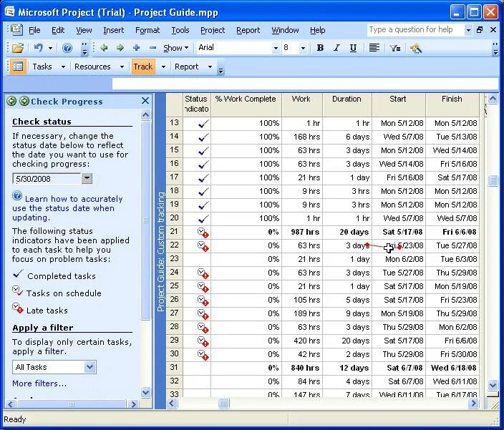Open the Track guide dropdown arrow

(163, 67)
